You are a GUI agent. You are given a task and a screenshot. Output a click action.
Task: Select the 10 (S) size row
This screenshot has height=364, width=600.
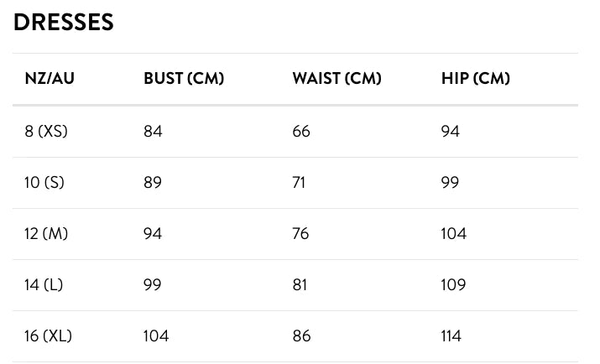coord(295,183)
